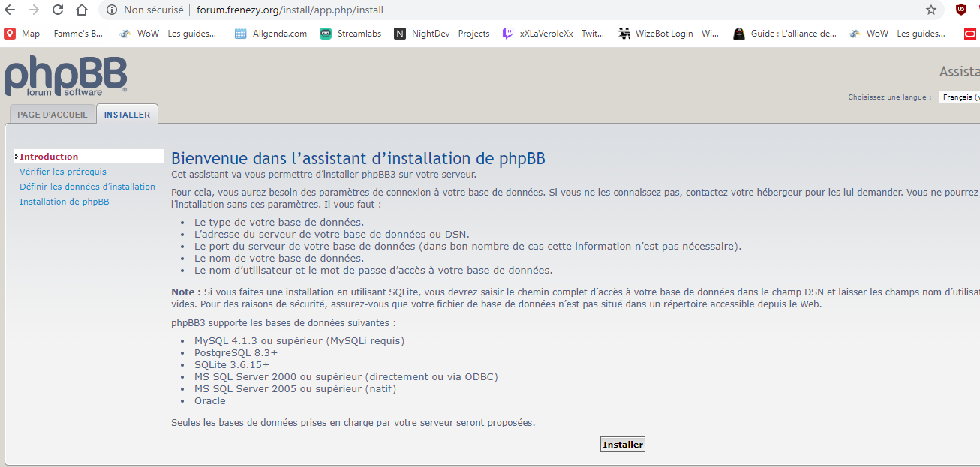
Task: Select Introduction in the sidebar
Action: (x=89, y=157)
